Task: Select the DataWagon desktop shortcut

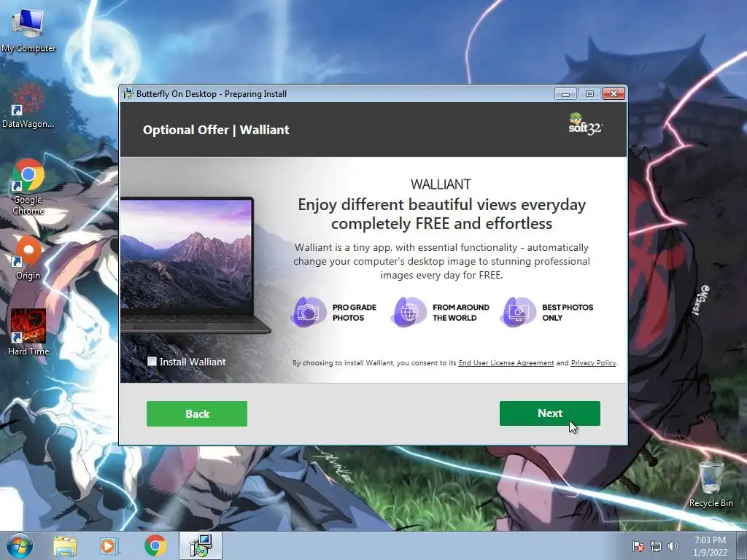Action: click(x=28, y=106)
